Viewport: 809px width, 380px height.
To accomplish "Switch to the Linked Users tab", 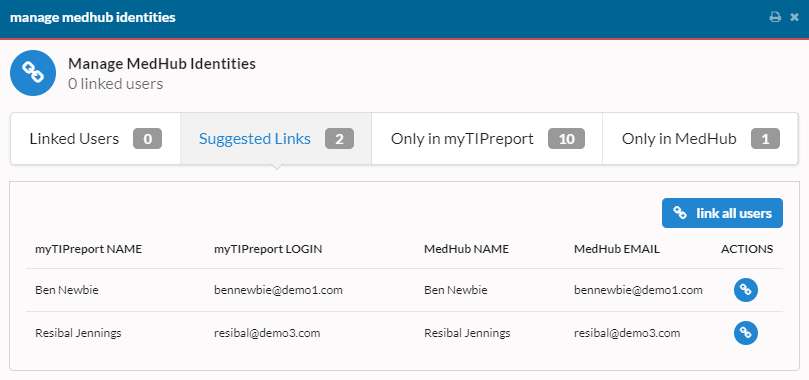I will coord(95,139).
